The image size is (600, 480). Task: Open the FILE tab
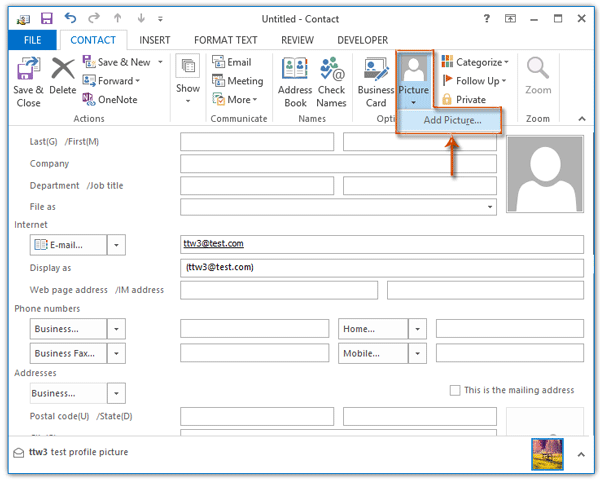(x=33, y=40)
